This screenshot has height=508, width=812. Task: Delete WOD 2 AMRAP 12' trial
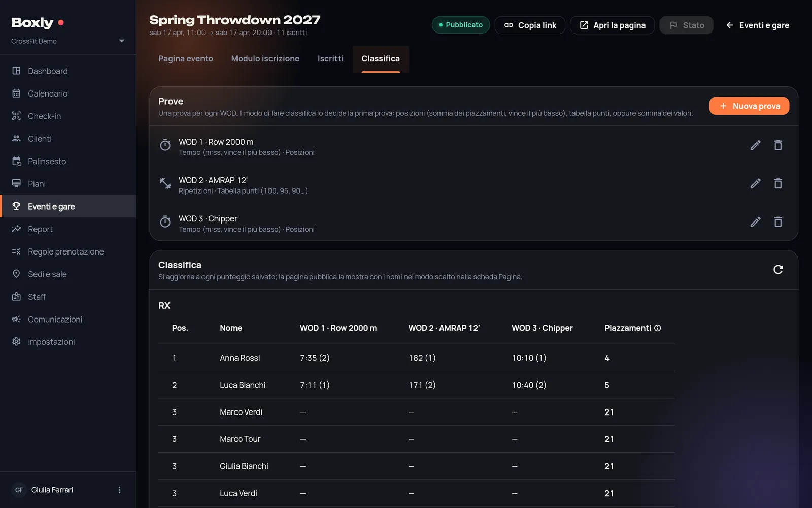[x=778, y=183]
